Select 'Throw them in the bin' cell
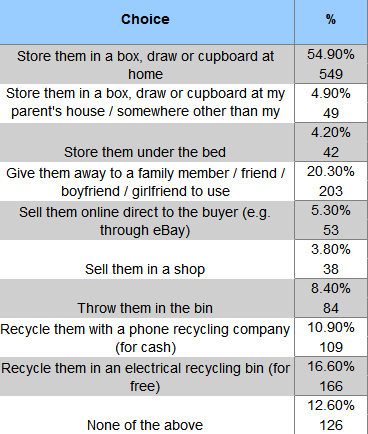 click(x=147, y=298)
